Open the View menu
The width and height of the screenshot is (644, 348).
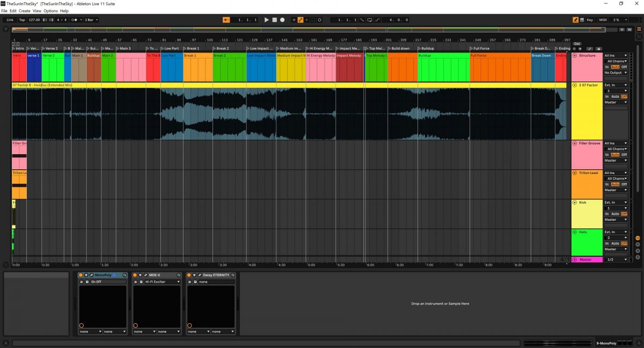[x=36, y=11]
